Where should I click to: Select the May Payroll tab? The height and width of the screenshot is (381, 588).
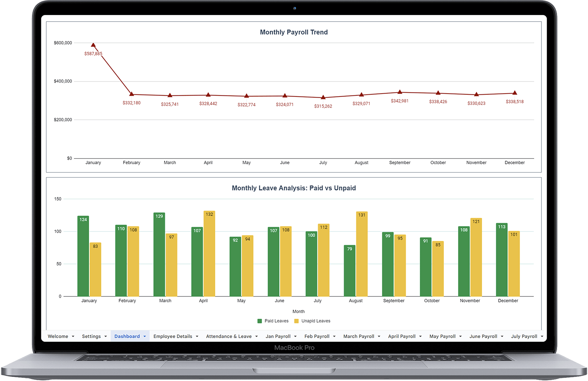coord(442,336)
